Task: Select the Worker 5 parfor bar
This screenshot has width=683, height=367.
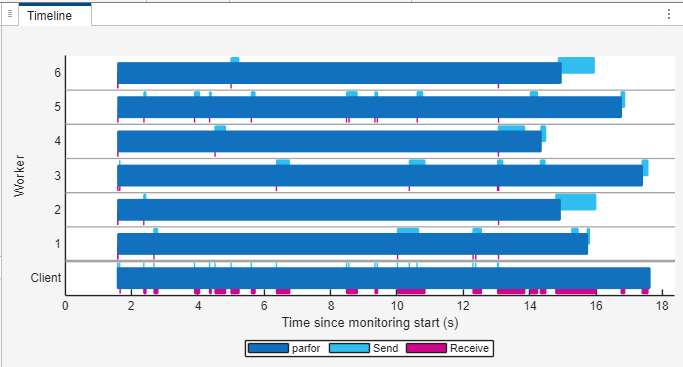Action: (369, 107)
